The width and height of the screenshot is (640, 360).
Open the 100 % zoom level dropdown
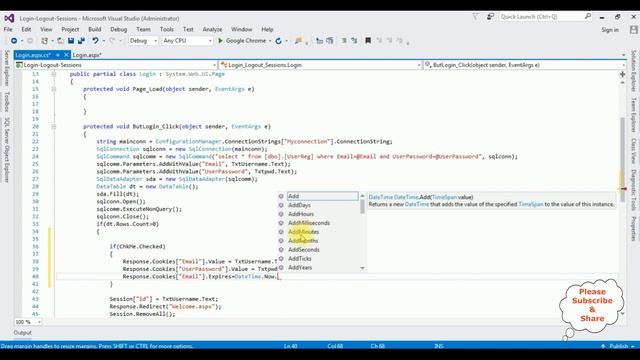click(28, 322)
